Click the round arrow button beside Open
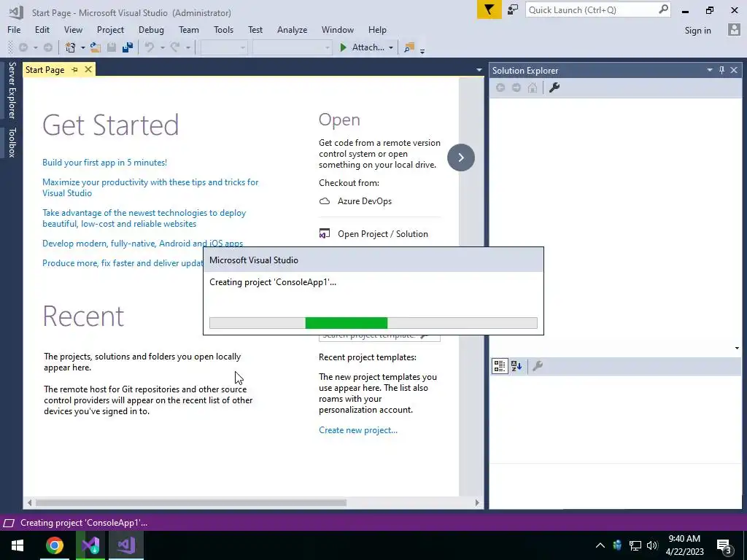Screen dimensions: 747x560 coord(461,157)
